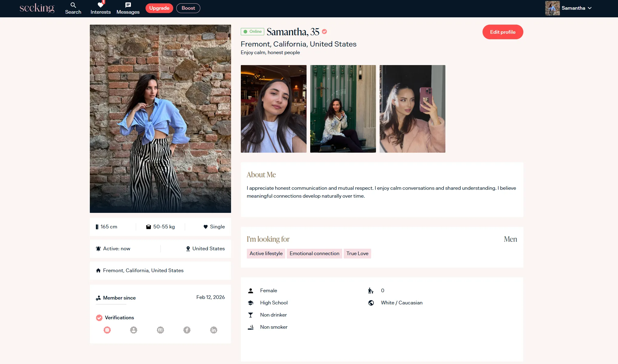Click the Facebook verification badge
Viewport: 618px width, 364px height.
[x=187, y=330]
